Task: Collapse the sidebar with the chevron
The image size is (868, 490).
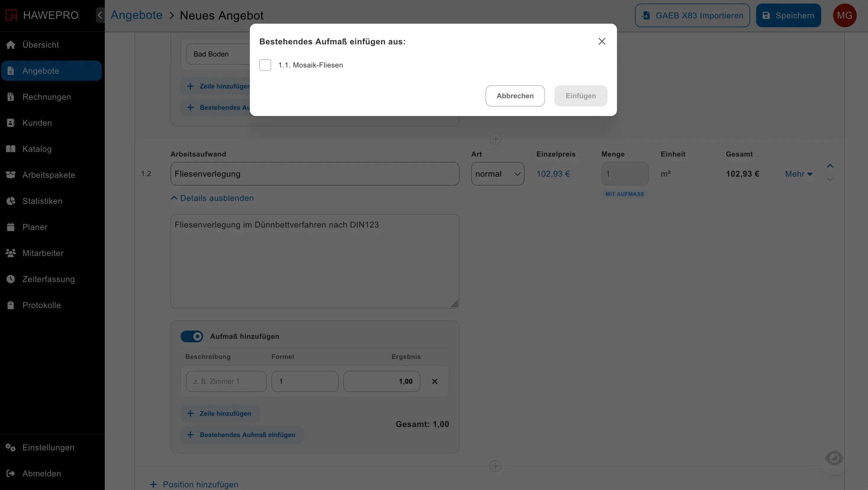Action: pyautogui.click(x=100, y=15)
